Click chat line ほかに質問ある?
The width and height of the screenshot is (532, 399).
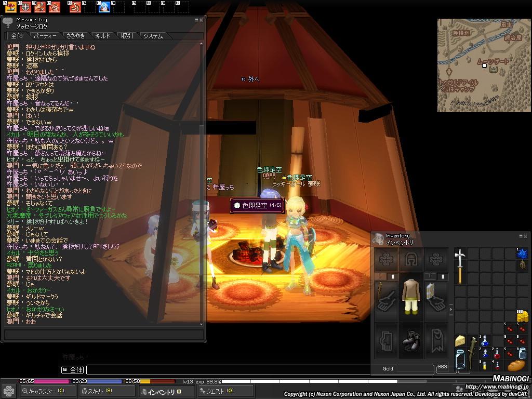37,147
